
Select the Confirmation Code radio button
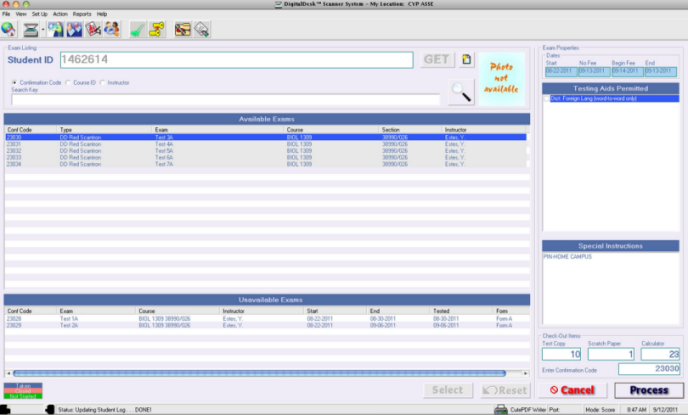(x=14, y=82)
